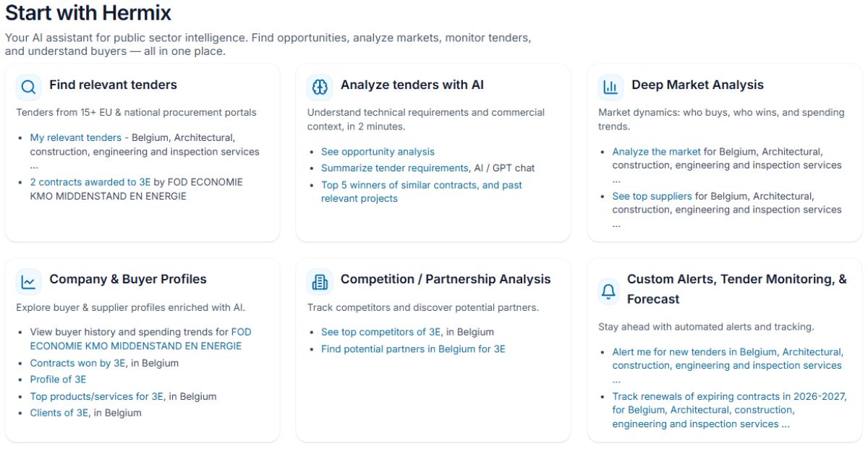
Task: Open 2 contracts awarded to 3E link
Action: point(90,182)
